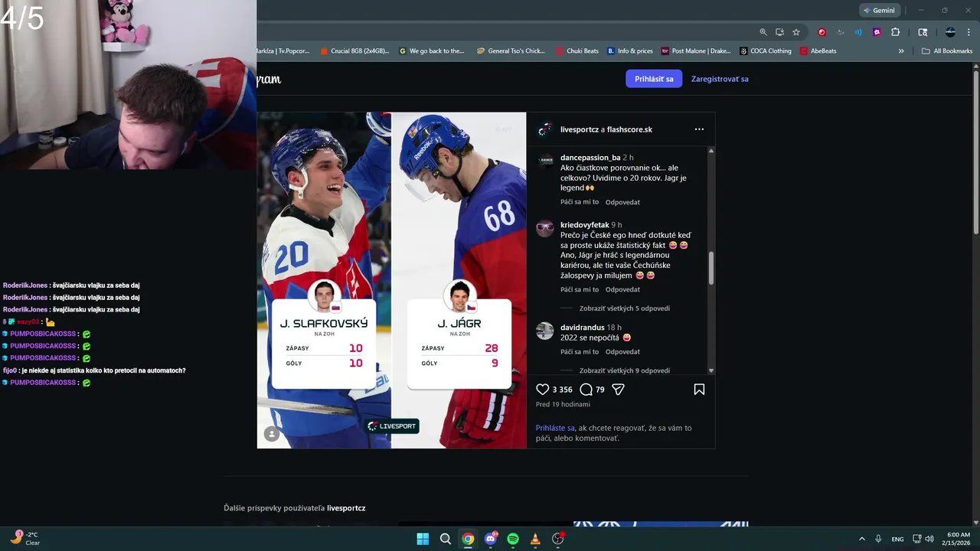Viewport: 980px width, 551px height.
Task: Click dancepassion_ba's avatar
Action: (544, 161)
